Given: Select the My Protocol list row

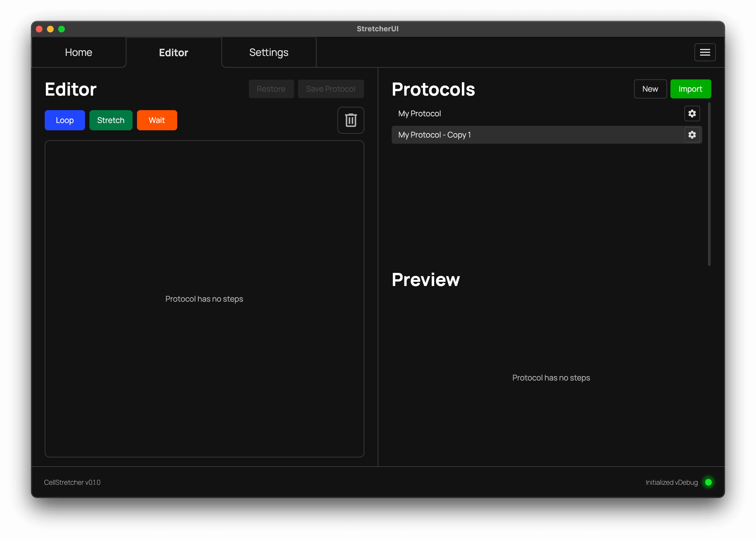Looking at the screenshot, I should (x=547, y=114).
